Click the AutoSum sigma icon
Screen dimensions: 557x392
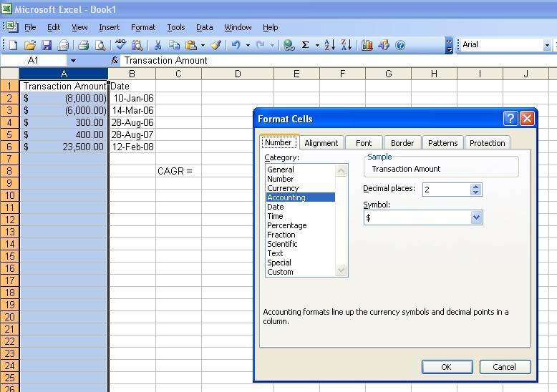coord(305,45)
